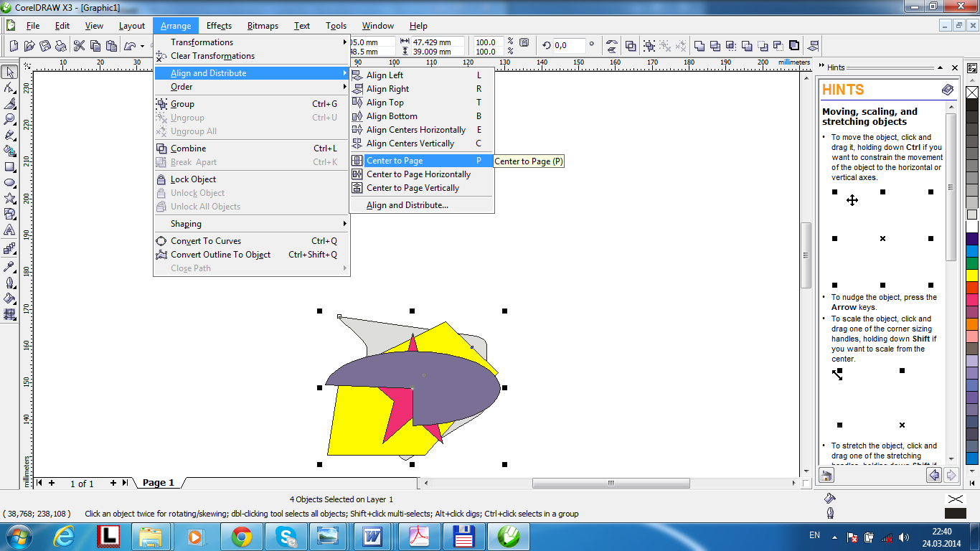
Task: Select the Basic Shapes tool
Action: (9, 214)
